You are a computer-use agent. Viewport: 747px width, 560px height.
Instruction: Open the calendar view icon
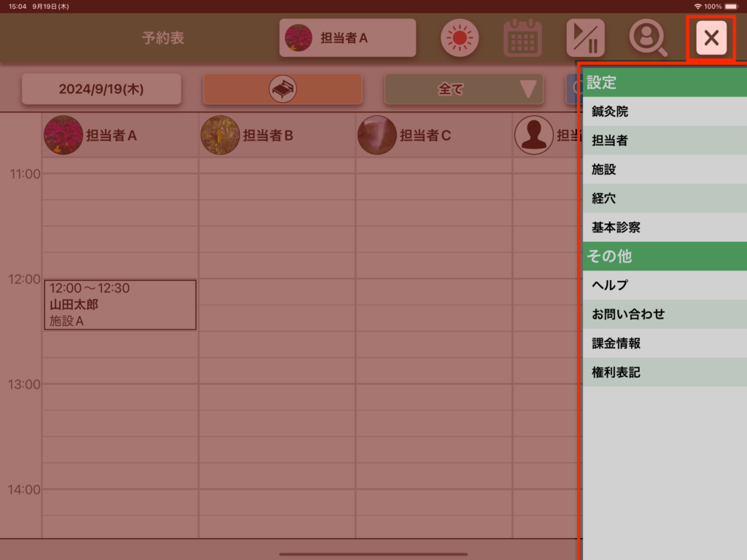click(523, 39)
